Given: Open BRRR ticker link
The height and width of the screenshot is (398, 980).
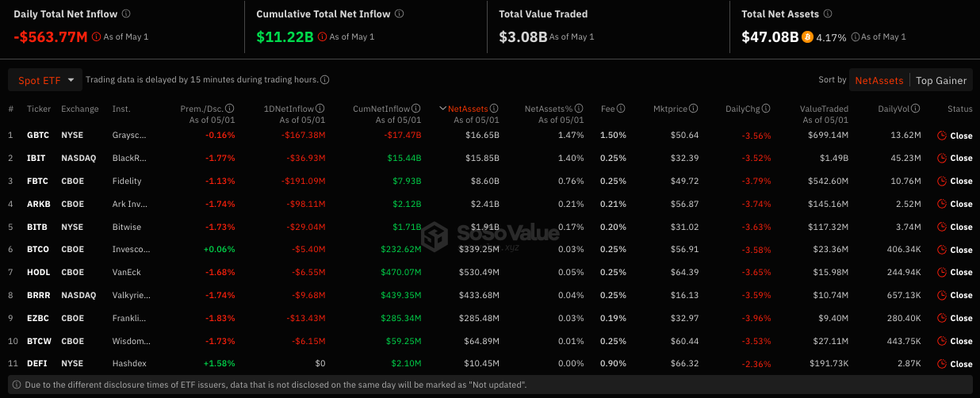Looking at the screenshot, I should (39, 295).
